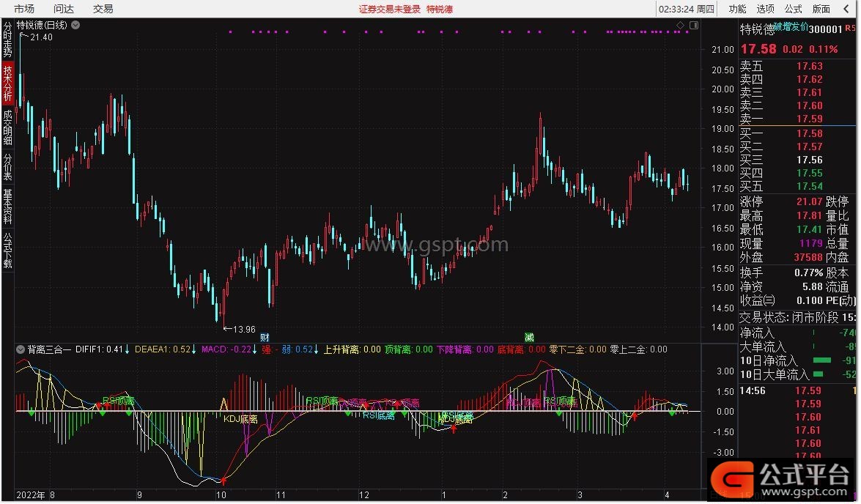Click the 14:56 tick time entry
Viewport: 861px width, 504px height.
(x=753, y=391)
